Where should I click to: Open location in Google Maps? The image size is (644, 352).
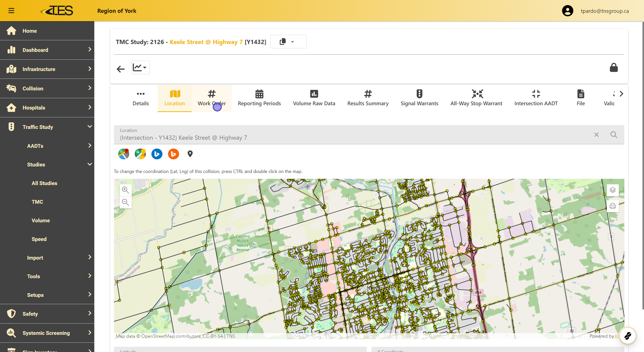coord(123,154)
